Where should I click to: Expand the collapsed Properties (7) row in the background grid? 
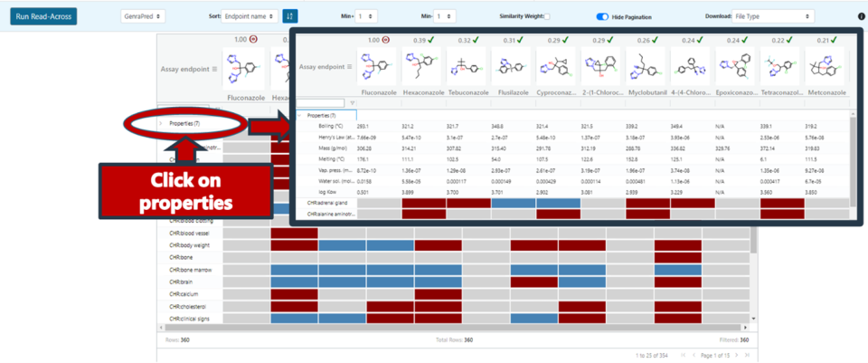[x=161, y=124]
